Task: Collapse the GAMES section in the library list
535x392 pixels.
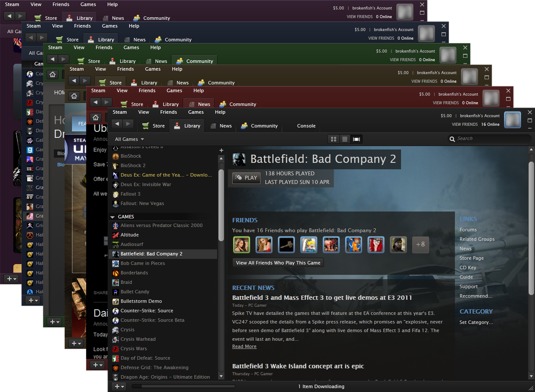Action: (112, 217)
